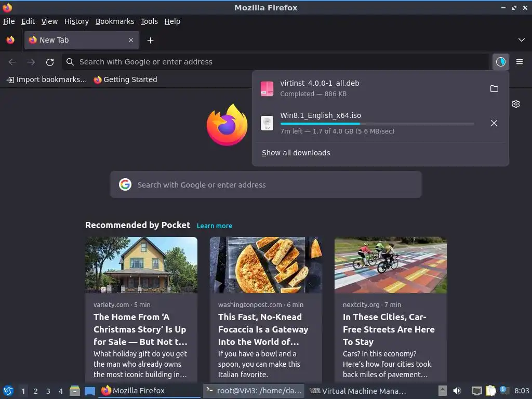Open the View menu
The image size is (532, 399).
point(49,21)
